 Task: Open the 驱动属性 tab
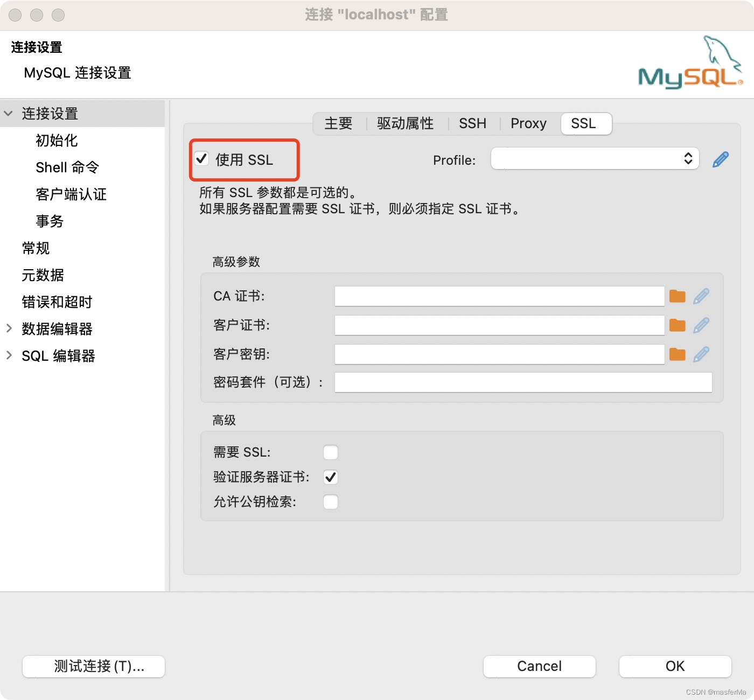coord(404,123)
